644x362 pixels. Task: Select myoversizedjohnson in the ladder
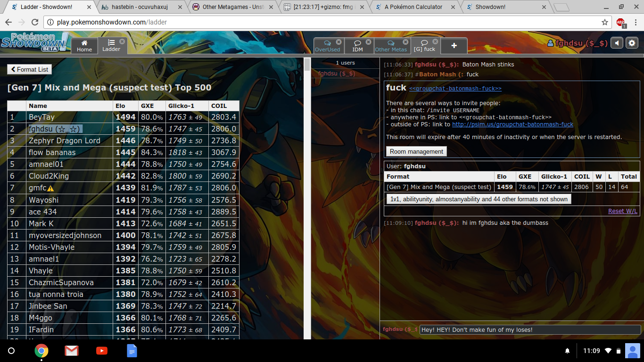coord(65,235)
